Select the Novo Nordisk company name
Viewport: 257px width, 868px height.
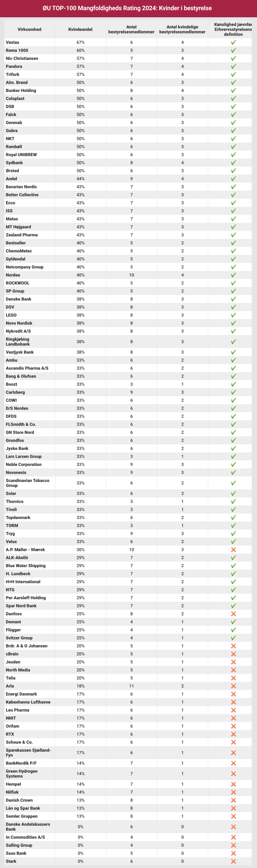click(x=19, y=323)
